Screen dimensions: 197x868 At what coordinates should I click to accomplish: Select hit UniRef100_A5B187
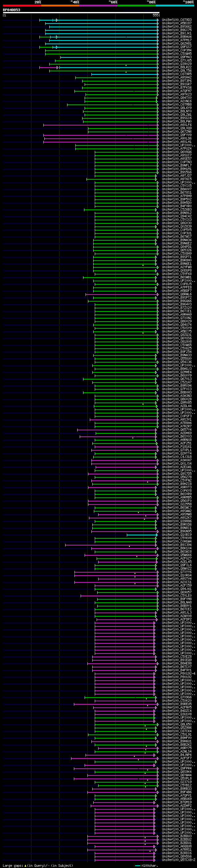tap(176, 23)
